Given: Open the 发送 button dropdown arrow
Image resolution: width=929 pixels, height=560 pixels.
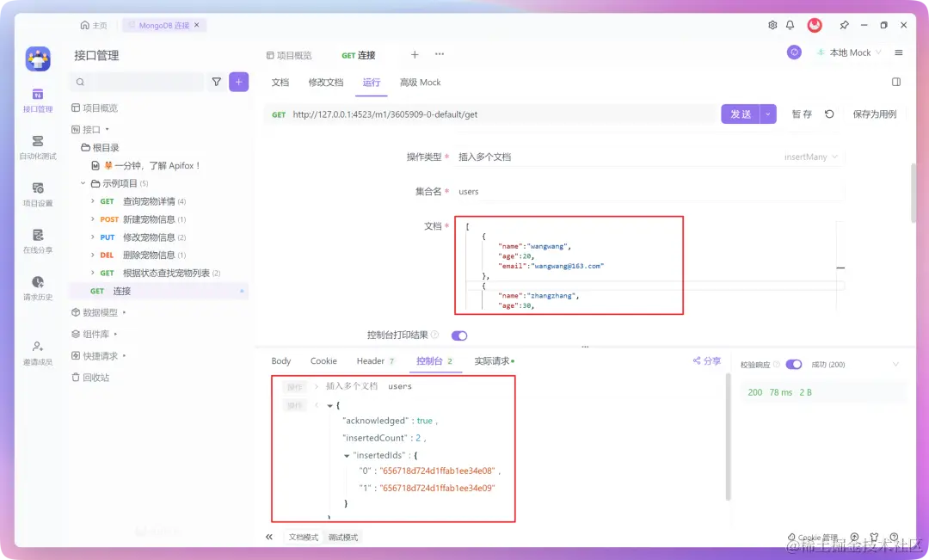Looking at the screenshot, I should point(768,114).
